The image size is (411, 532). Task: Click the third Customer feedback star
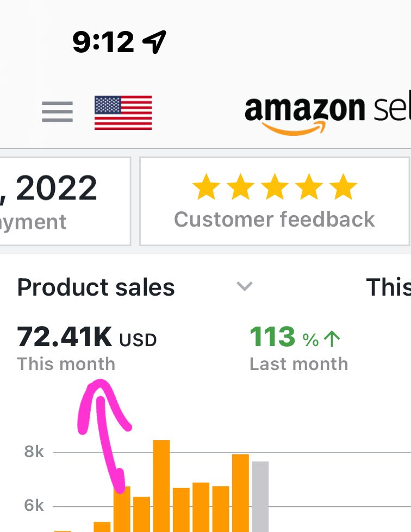275,188
